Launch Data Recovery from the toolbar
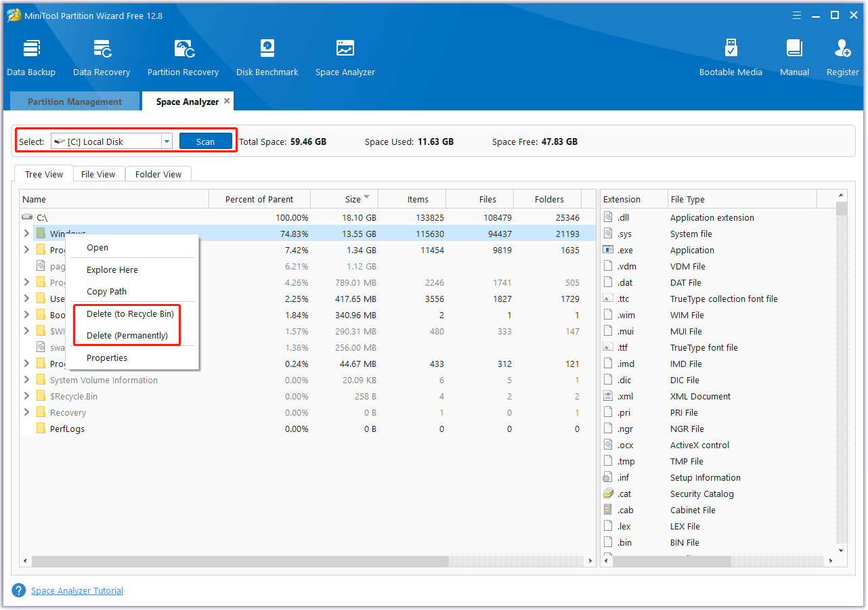 102,58
